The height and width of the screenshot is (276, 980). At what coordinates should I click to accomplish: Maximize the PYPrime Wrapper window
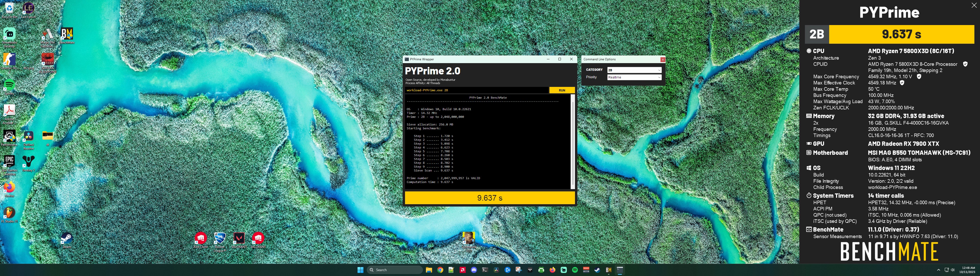pos(560,59)
